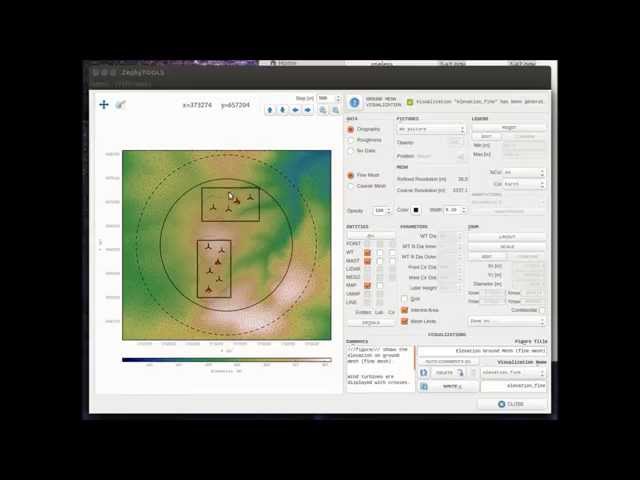The image size is (640, 480).
Task: Pan the map left with the left arrow
Action: (295, 110)
